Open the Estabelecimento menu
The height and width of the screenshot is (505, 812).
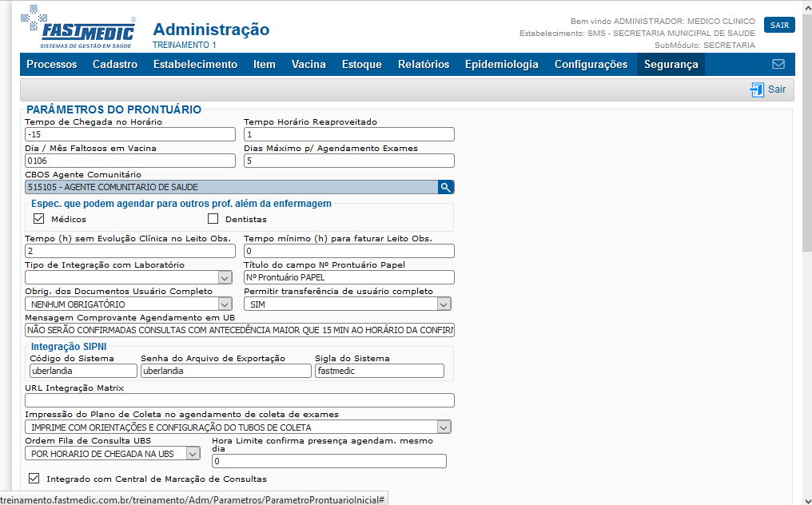(x=195, y=64)
